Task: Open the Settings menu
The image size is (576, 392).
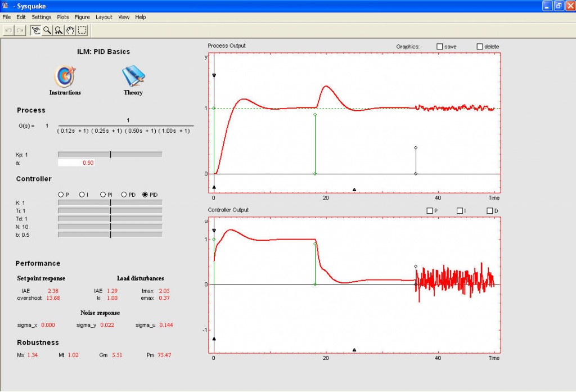Action: (x=41, y=17)
